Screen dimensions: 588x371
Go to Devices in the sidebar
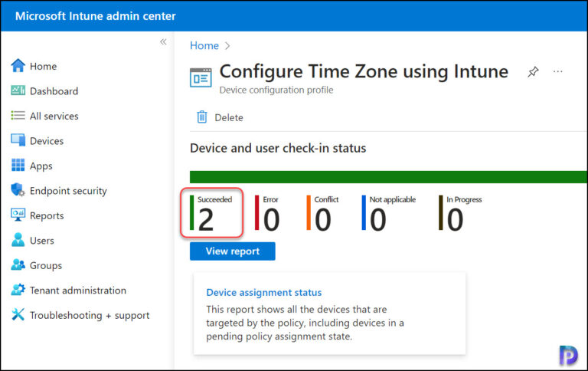point(47,141)
